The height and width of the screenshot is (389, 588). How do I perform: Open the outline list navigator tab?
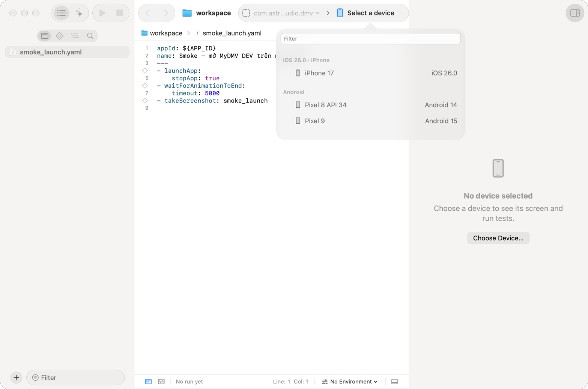coord(75,36)
